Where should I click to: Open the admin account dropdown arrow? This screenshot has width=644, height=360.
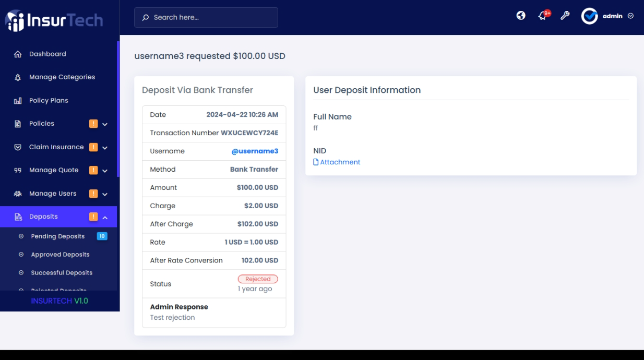[x=630, y=16]
